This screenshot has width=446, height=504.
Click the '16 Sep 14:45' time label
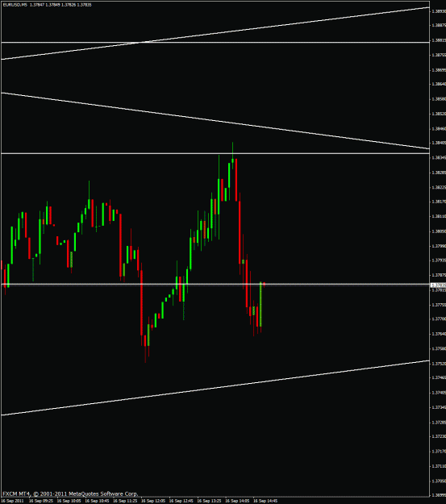coord(265,501)
